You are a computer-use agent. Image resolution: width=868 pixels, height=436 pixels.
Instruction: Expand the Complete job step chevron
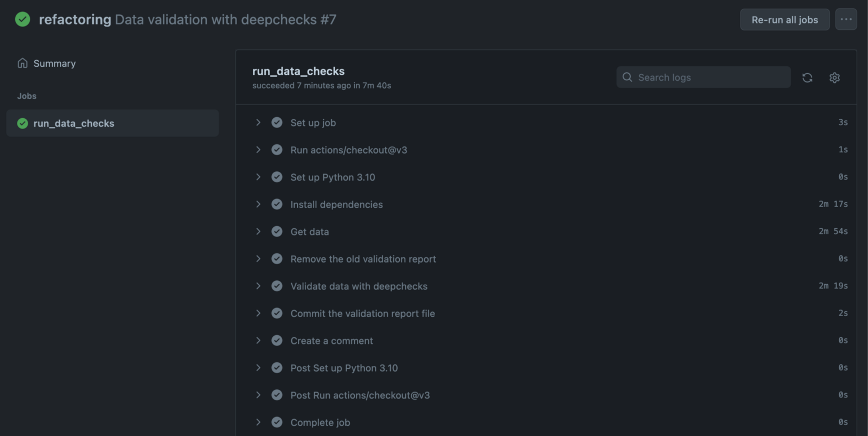tap(258, 422)
